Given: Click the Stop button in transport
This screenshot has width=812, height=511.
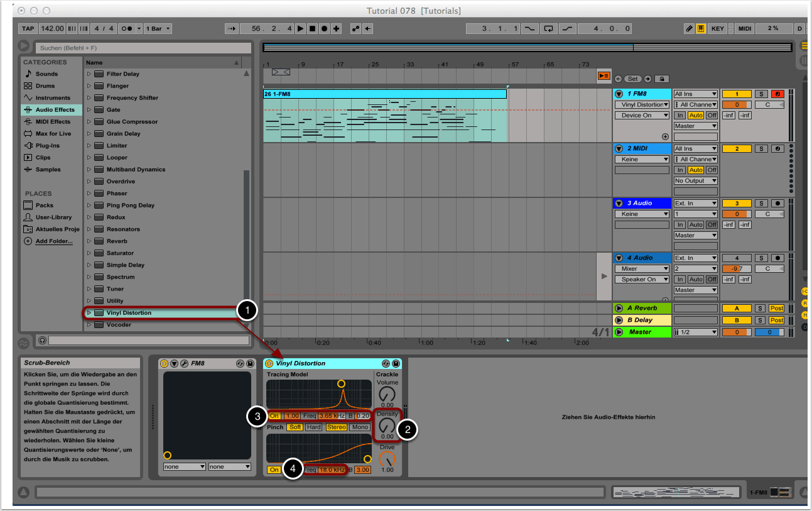Looking at the screenshot, I should pyautogui.click(x=312, y=28).
